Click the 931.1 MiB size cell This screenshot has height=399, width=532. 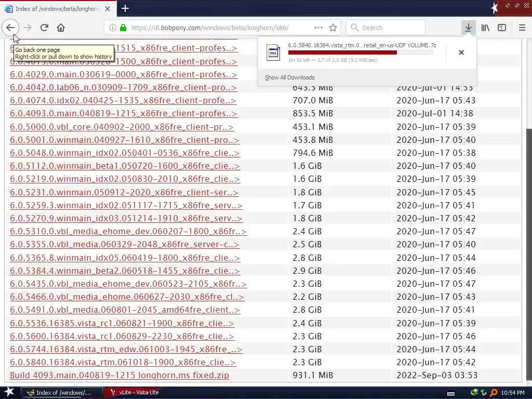313,375
